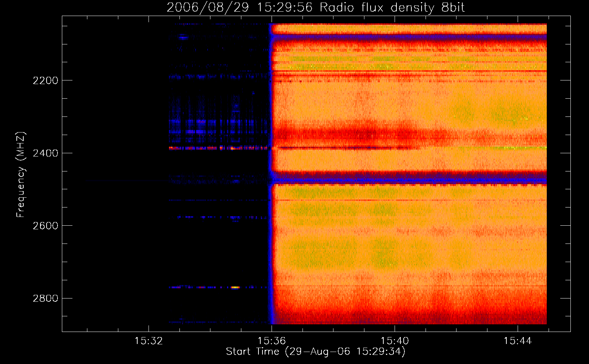Select the 2400 frequency axis label
The height and width of the screenshot is (364, 589).
tap(46, 153)
